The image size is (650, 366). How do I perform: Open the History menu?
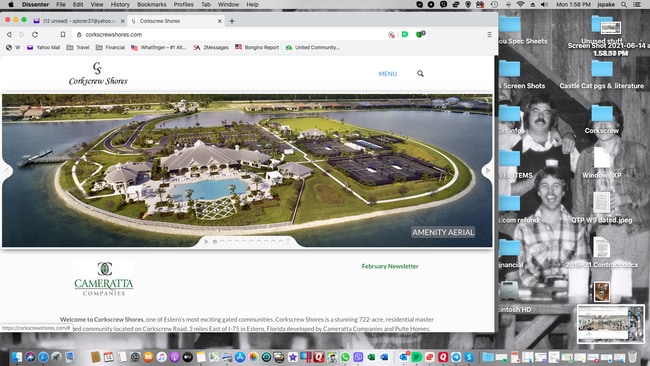(x=120, y=5)
